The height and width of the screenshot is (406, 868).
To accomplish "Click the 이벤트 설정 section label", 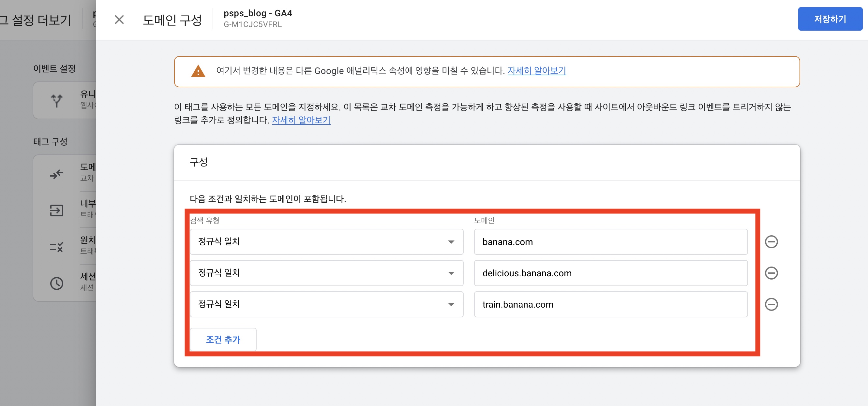I will click(x=54, y=69).
